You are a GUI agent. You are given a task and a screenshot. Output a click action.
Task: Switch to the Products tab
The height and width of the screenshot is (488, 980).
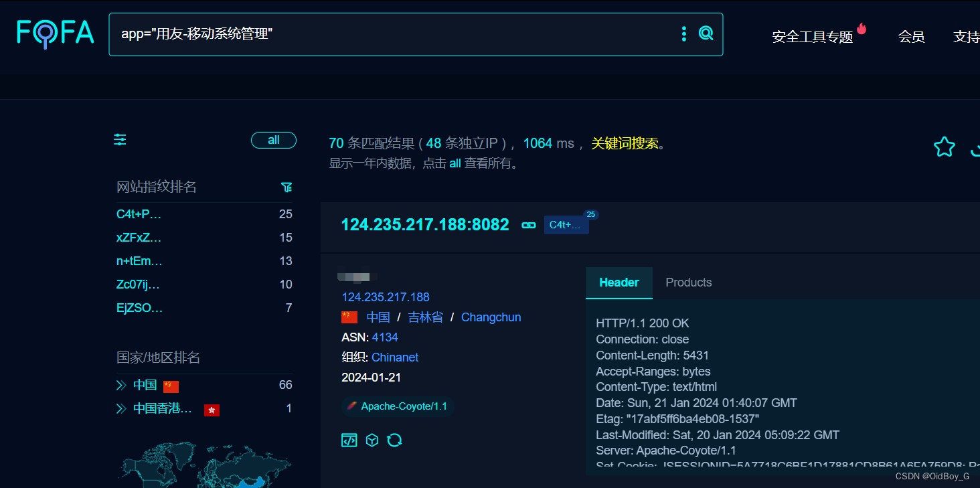coord(688,282)
